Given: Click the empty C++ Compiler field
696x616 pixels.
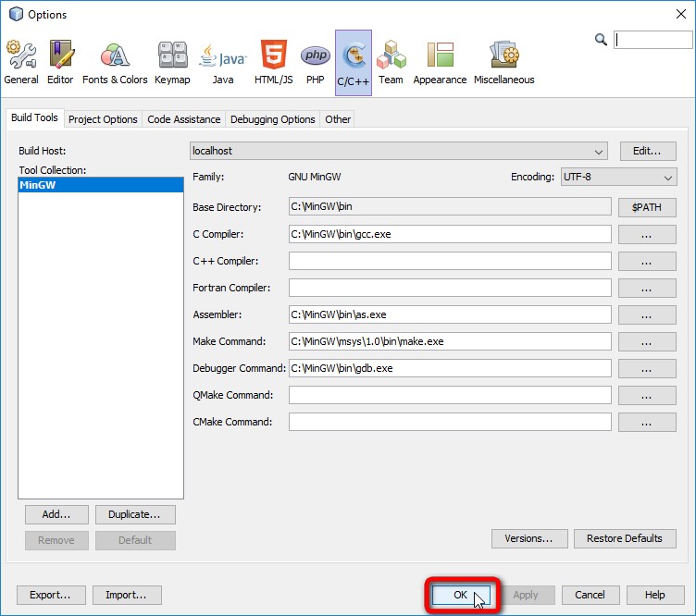Looking at the screenshot, I should (x=450, y=261).
